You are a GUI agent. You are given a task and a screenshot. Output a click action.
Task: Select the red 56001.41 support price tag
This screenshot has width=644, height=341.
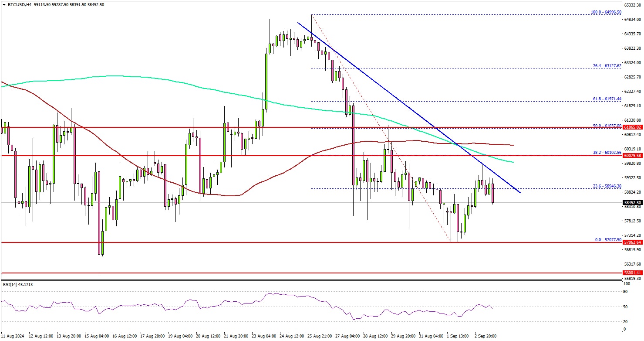pos(632,273)
